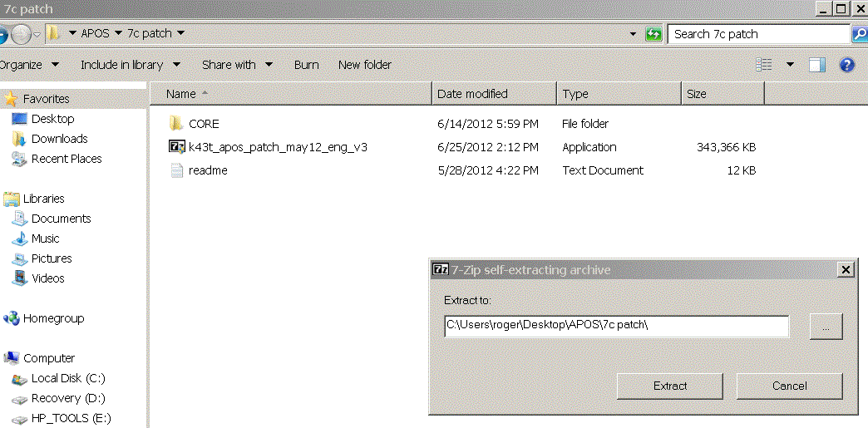The image size is (868, 428).
Task: Click the Local Disk (C:) drive icon
Action: coord(19,379)
